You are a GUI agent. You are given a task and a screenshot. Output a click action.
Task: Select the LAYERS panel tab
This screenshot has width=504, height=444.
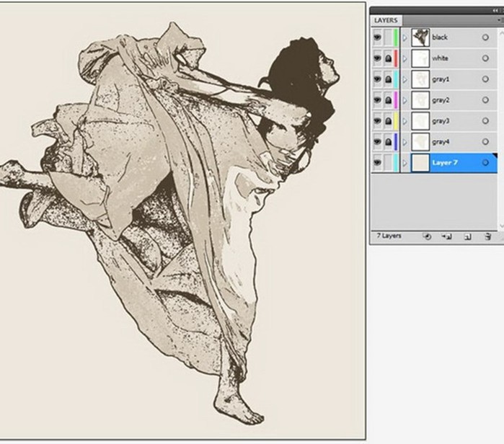click(386, 20)
